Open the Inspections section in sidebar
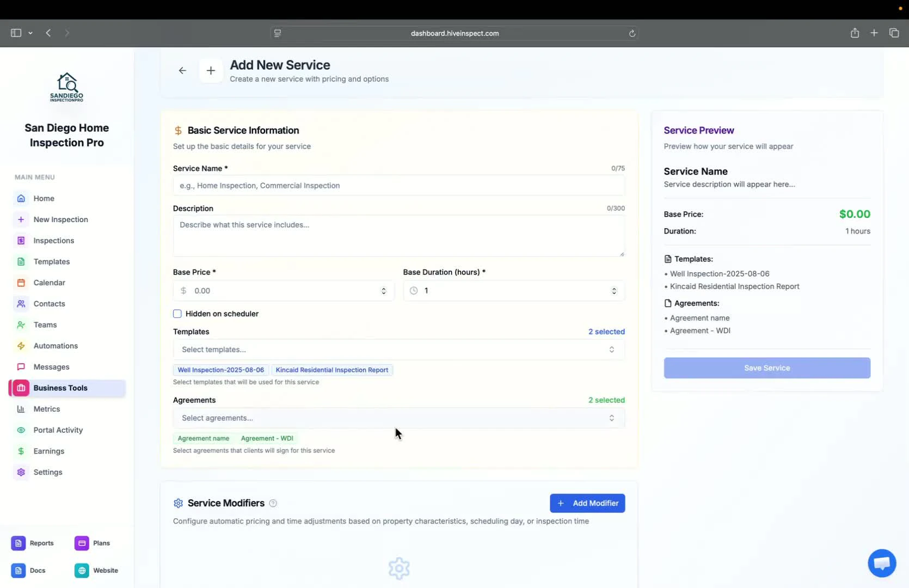 pos(53,240)
